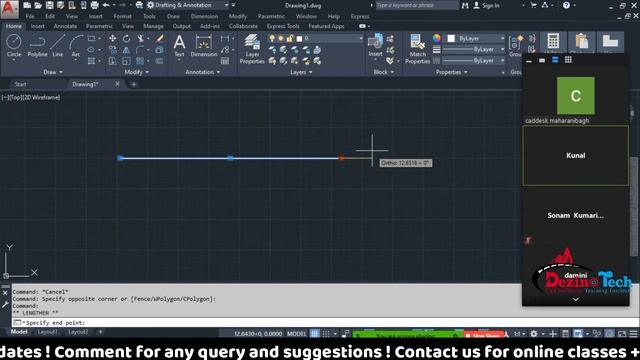Activate the Array tool
This screenshot has height=360, width=640.
click(140, 61)
